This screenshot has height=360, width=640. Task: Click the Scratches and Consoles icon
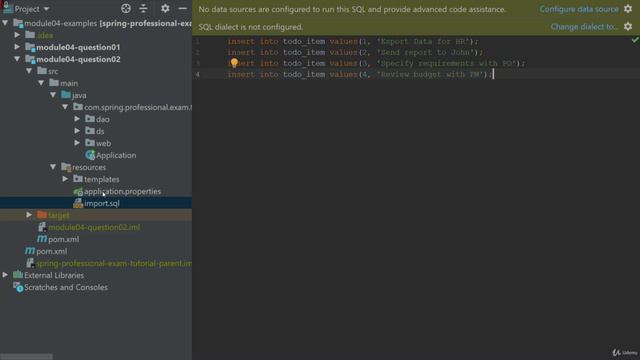[x=18, y=287]
